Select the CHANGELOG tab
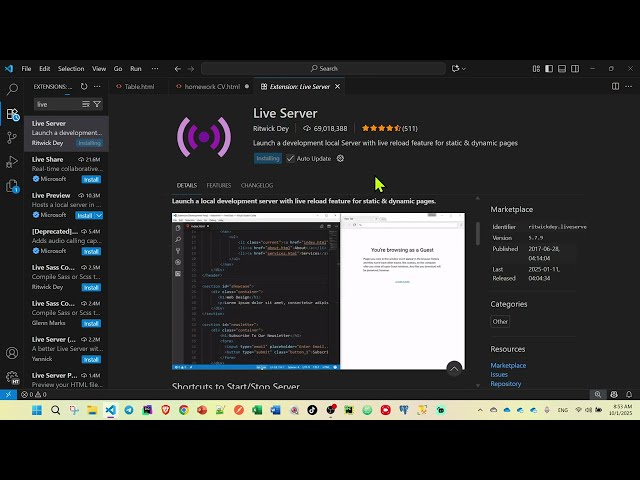 (x=257, y=185)
